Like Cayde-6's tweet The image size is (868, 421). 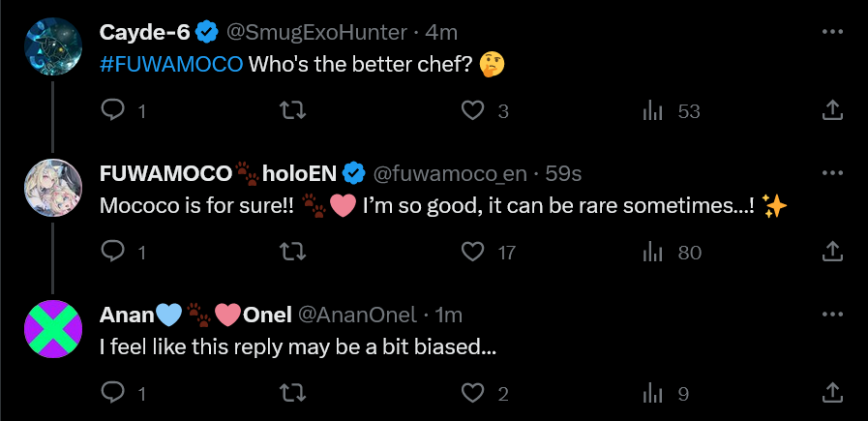(472, 111)
